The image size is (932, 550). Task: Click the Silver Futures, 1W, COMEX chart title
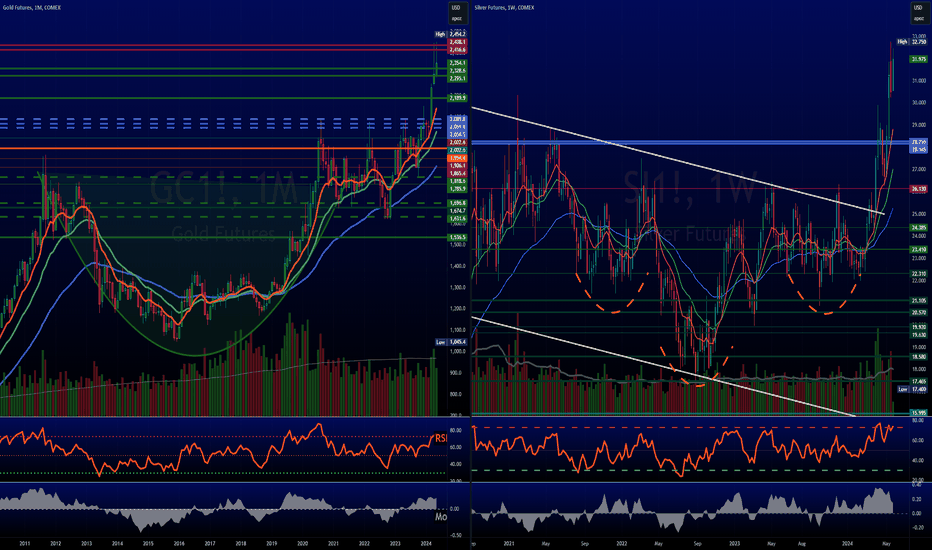[504, 8]
